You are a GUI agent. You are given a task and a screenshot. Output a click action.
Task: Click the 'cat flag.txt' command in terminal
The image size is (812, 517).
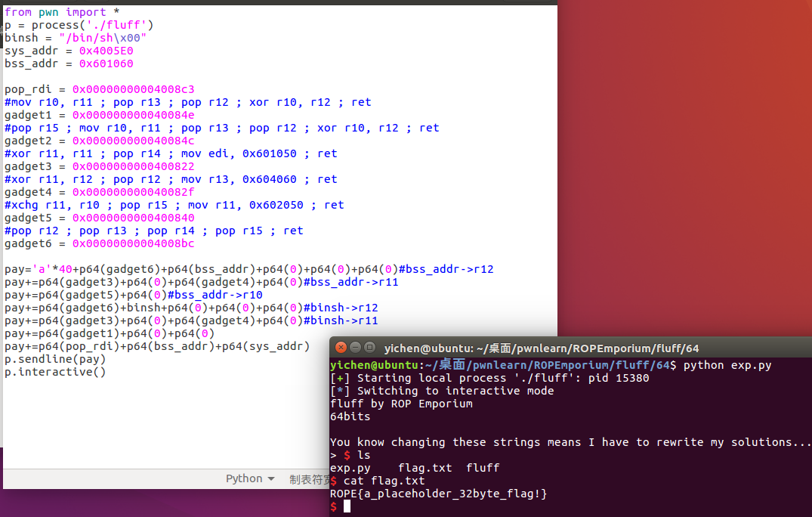click(384, 481)
